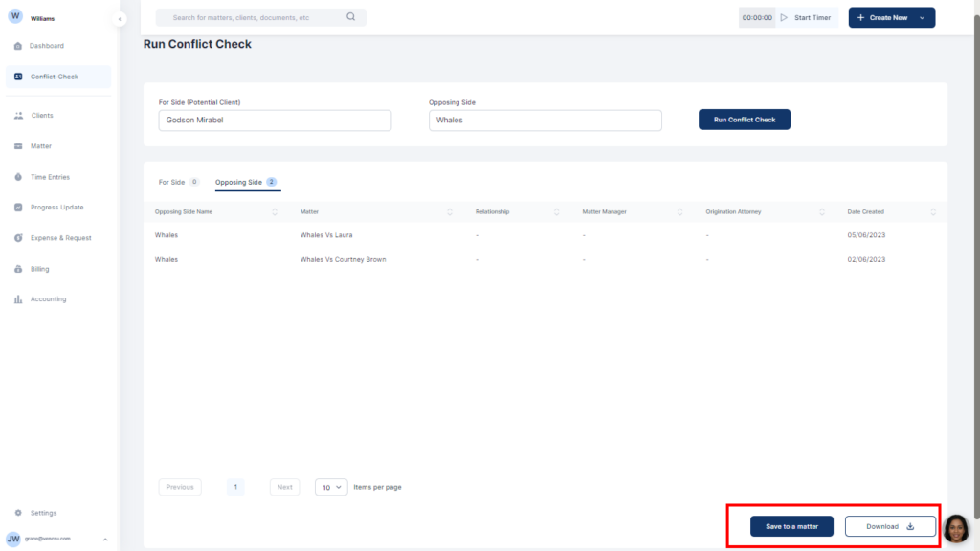Open the items per page dropdown
Image resolution: width=980 pixels, height=551 pixels.
click(x=331, y=487)
